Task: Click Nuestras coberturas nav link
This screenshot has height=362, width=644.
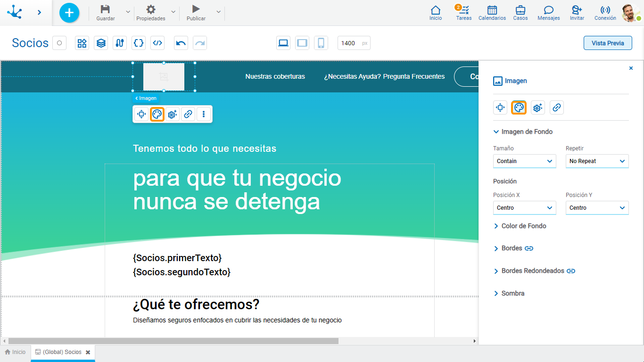Action: [x=275, y=76]
